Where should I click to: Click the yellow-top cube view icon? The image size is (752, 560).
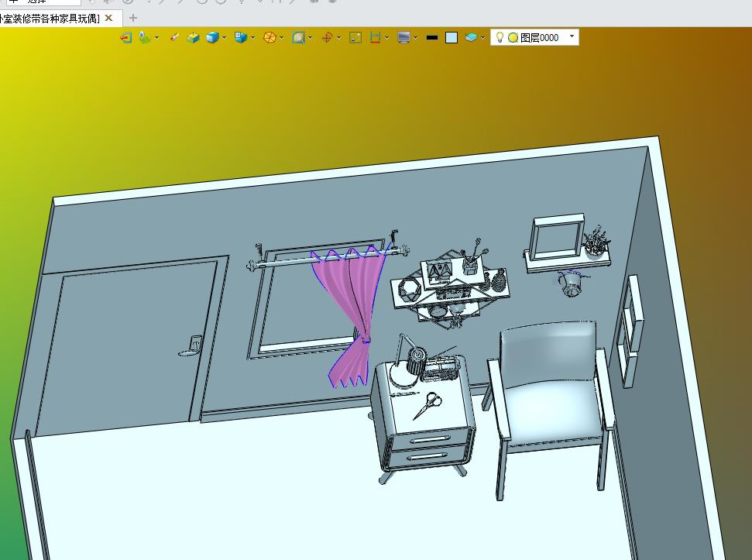[x=194, y=37]
